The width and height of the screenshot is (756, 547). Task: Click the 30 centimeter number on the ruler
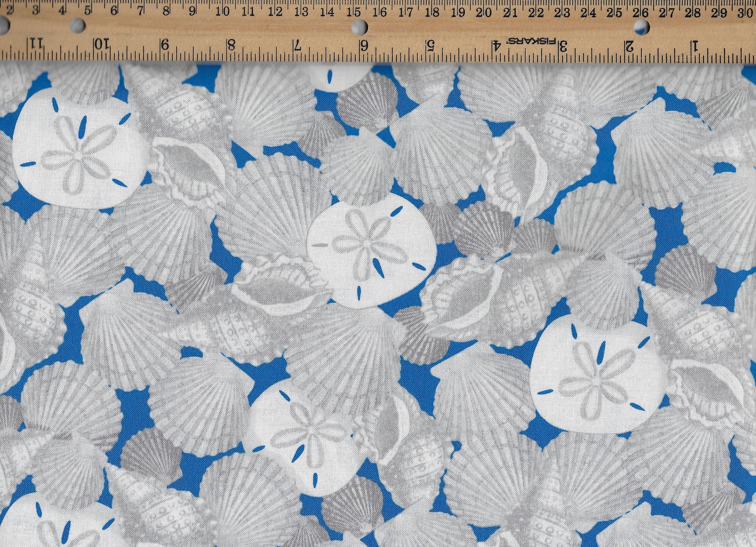click(x=745, y=12)
